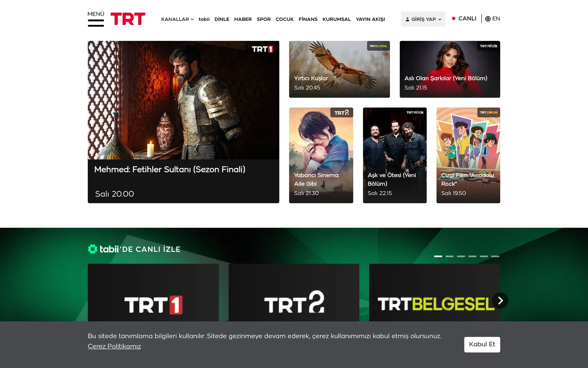Open Yırtıcı Kuşlar program card

point(339,69)
